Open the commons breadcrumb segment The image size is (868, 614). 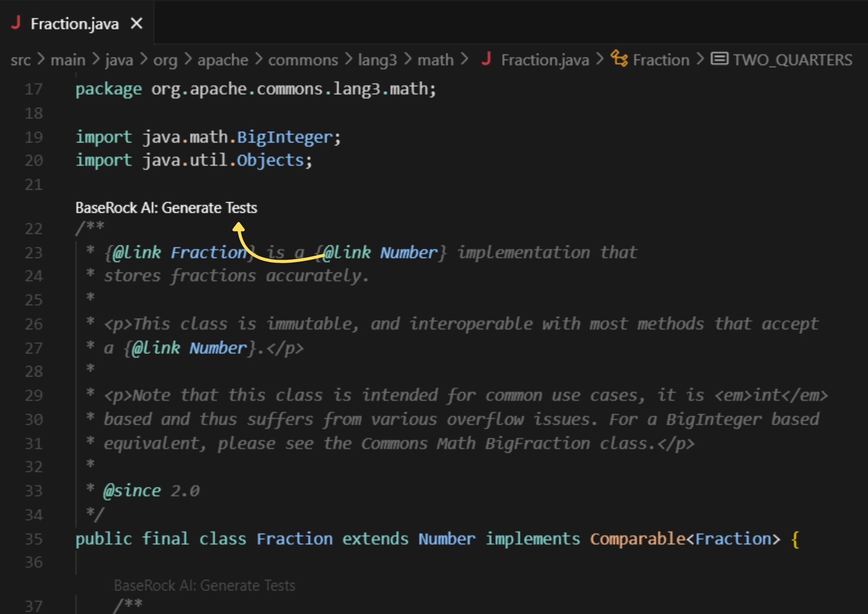[303, 60]
